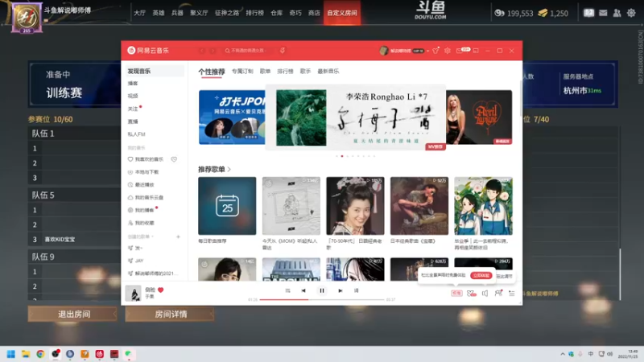Seek along the red song progress bar
This screenshot has height=362, width=644.
[321, 299]
